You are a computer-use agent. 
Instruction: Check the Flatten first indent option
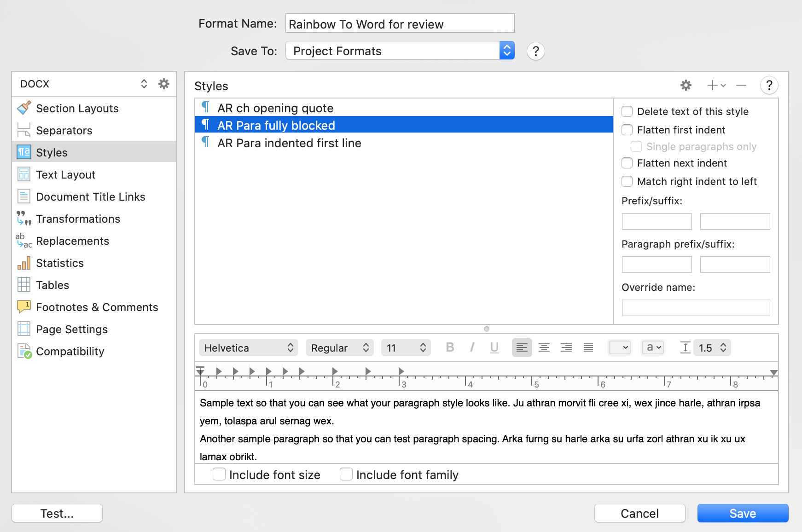627,130
